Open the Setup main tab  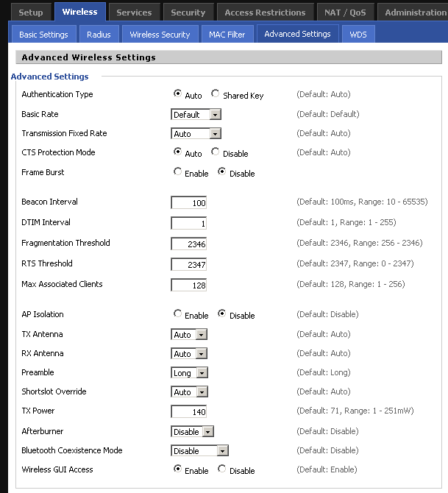pos(31,13)
